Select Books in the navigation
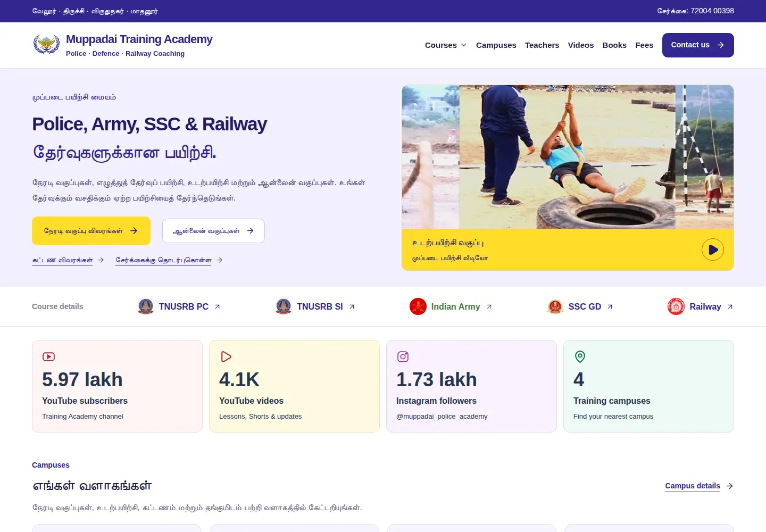766x532 pixels. (x=614, y=45)
